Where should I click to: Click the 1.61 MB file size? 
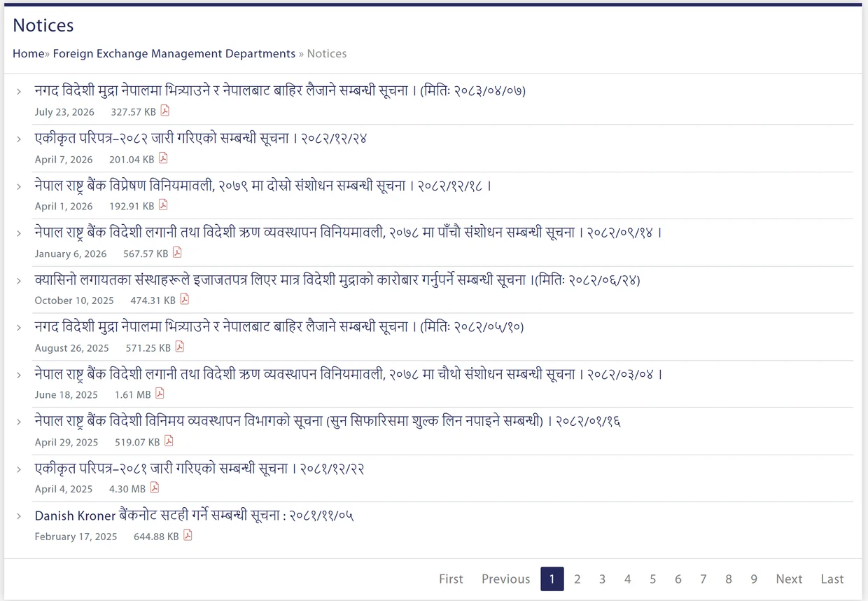[x=133, y=394]
